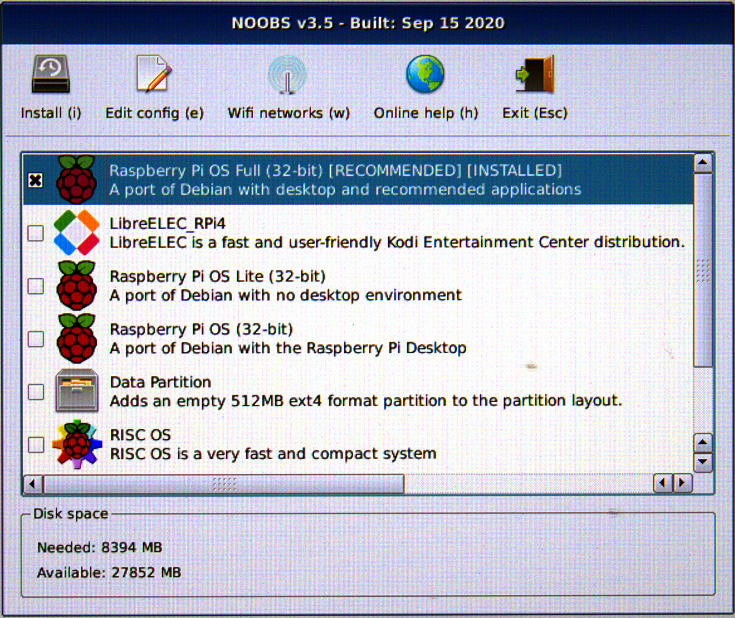Screen dimensions: 735x618
Task: Click 'A port of Debian with the Raspberry Pi Desktop'
Action: coord(288,348)
